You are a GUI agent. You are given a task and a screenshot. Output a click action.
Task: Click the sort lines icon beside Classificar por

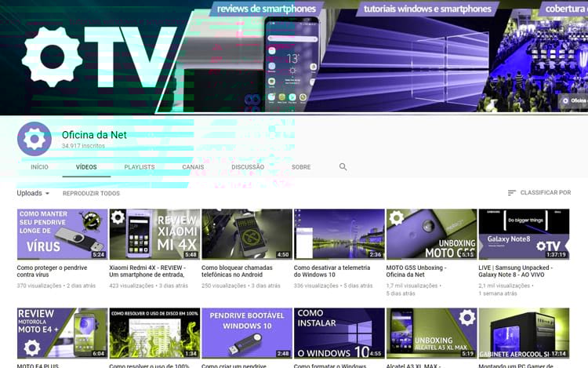[511, 192]
